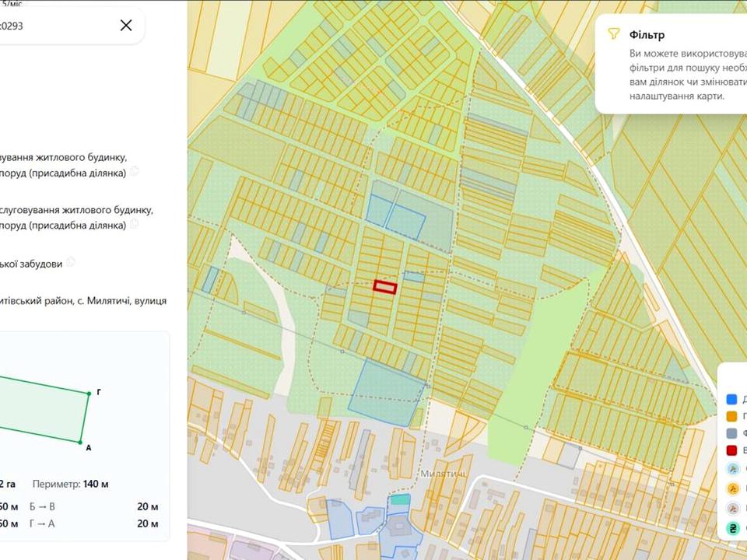
Task: Click the green parcel shape in diagram
Action: pos(43,411)
